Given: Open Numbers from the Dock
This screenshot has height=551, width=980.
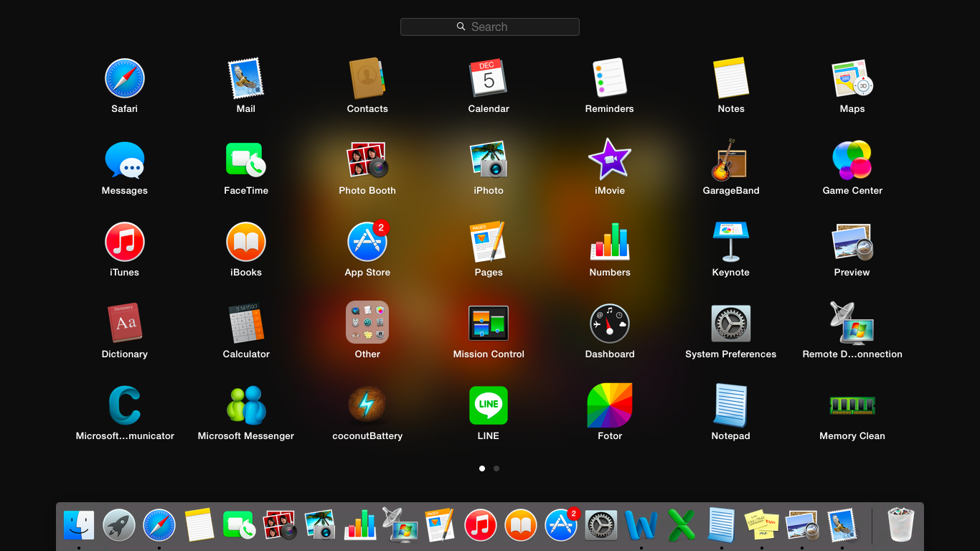Looking at the screenshot, I should click(360, 525).
